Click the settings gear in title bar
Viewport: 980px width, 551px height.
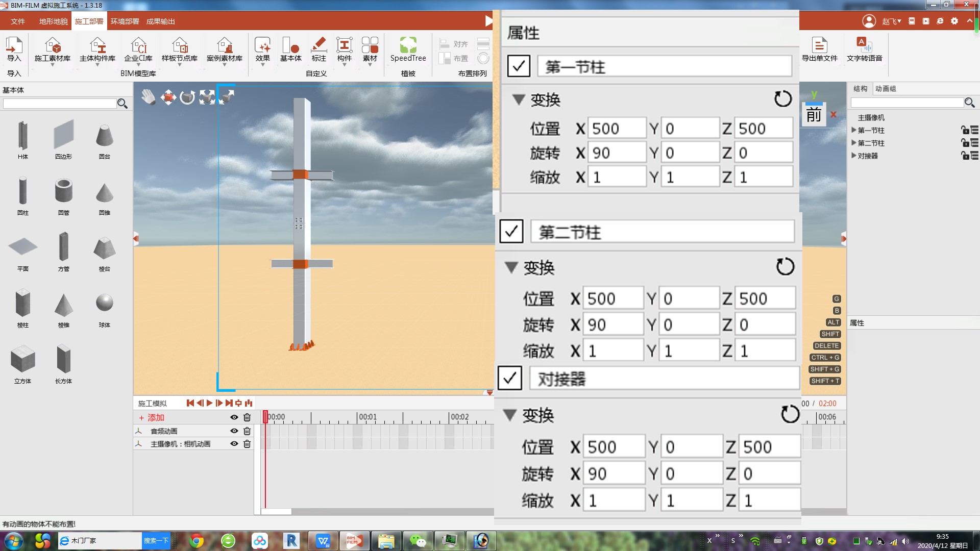pos(954,21)
